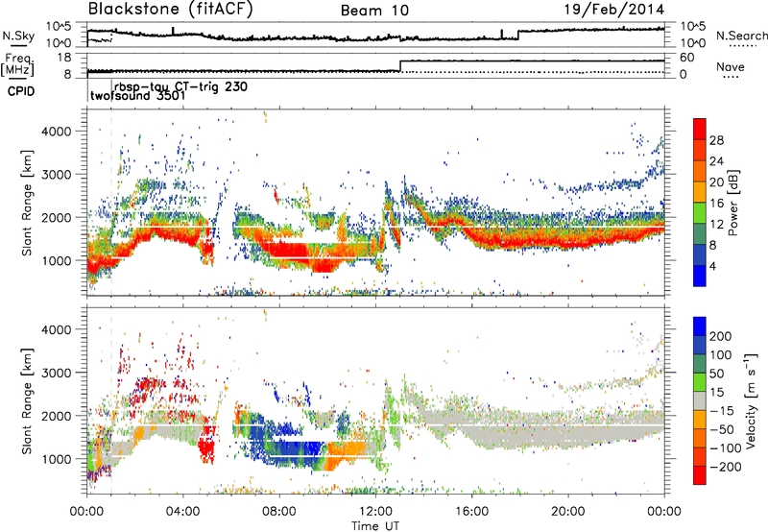Viewport: 768px width, 532px height.
Task: Click the 'Velocity [m s-1]' colorbar label
Action: click(x=750, y=400)
